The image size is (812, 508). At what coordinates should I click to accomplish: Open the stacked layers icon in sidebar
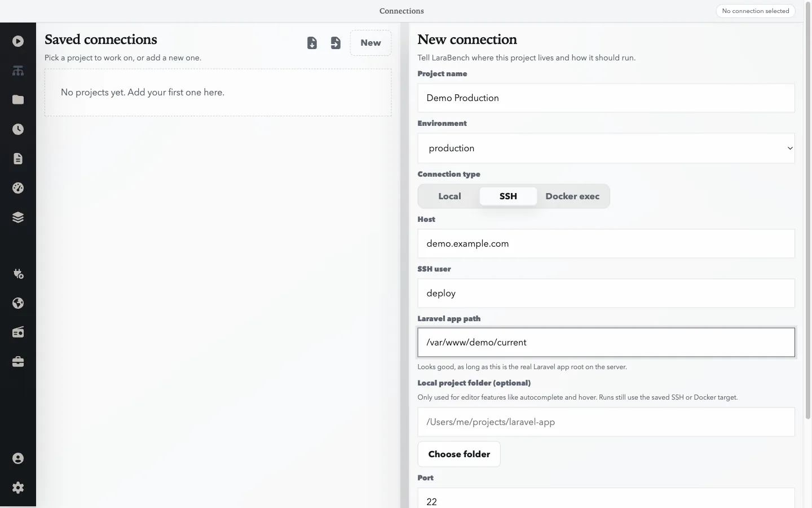18,217
